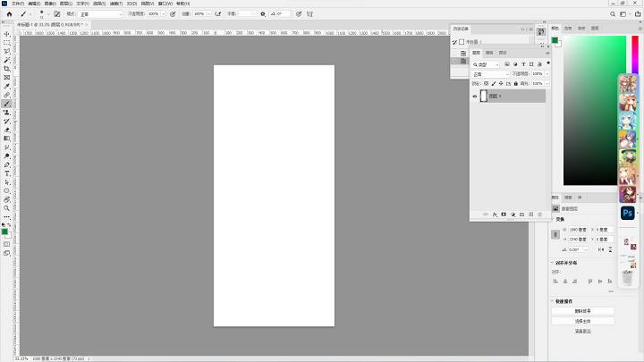Open layer opacity dropdown arrow
The image size is (644, 362).
(x=547, y=74)
